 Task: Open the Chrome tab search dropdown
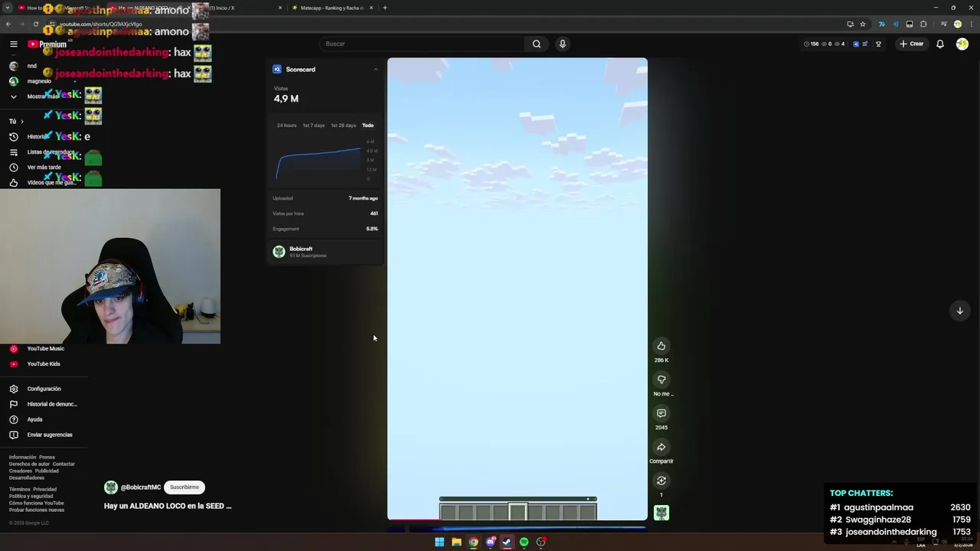pyautogui.click(x=8, y=8)
